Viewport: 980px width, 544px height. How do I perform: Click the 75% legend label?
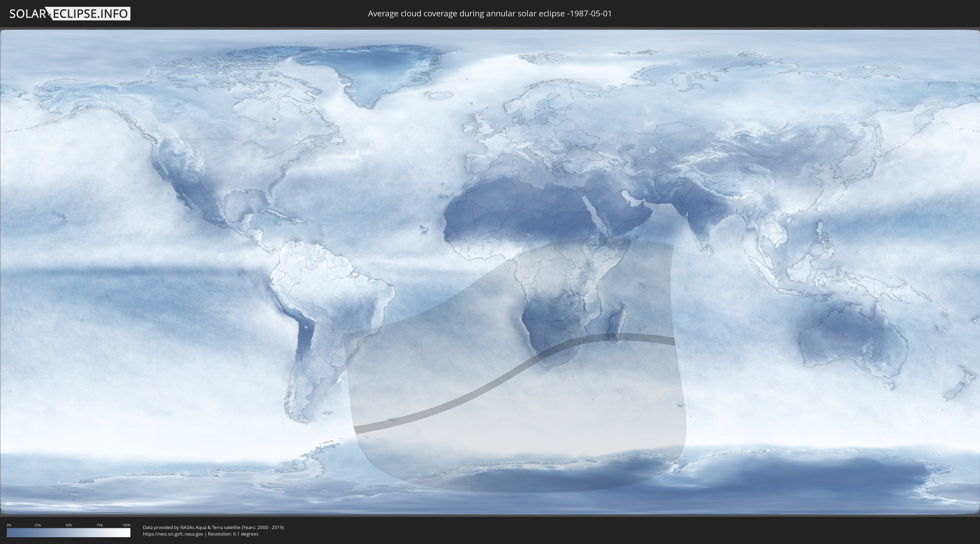tap(99, 525)
